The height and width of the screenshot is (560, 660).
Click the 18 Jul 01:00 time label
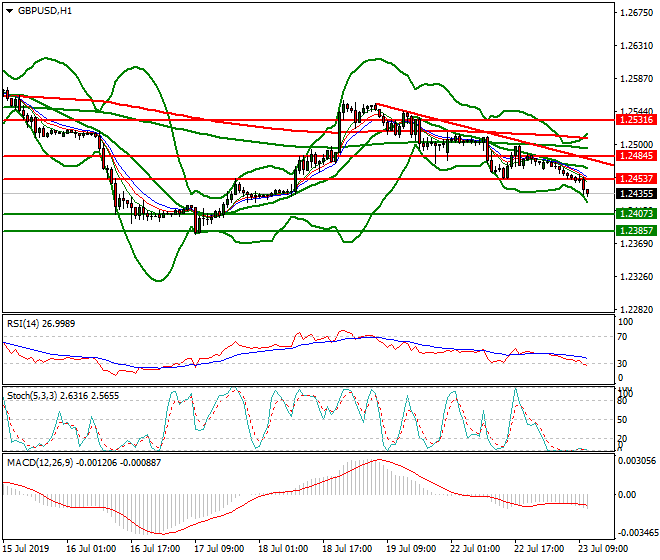[283, 549]
